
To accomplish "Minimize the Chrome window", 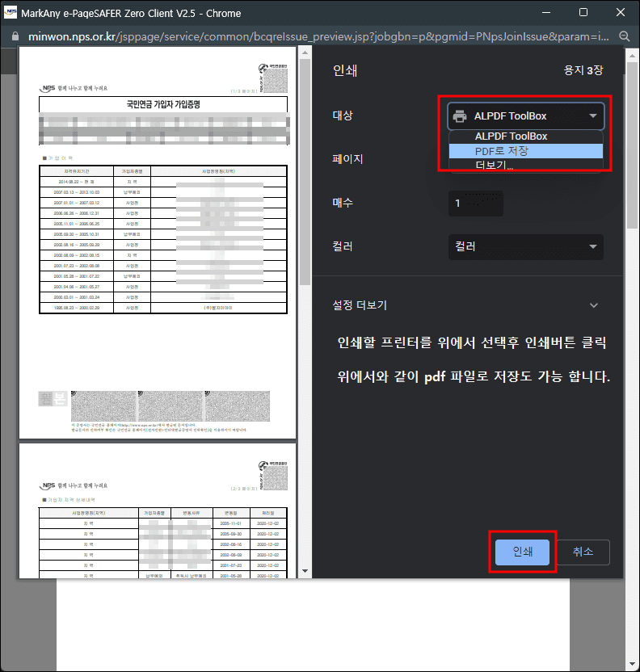I will pos(546,12).
